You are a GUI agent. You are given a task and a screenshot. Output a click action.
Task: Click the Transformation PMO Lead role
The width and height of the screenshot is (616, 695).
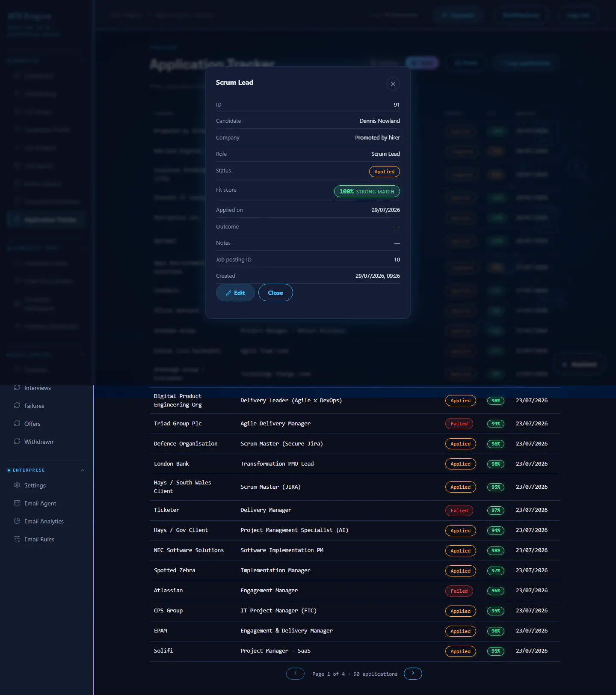277,464
